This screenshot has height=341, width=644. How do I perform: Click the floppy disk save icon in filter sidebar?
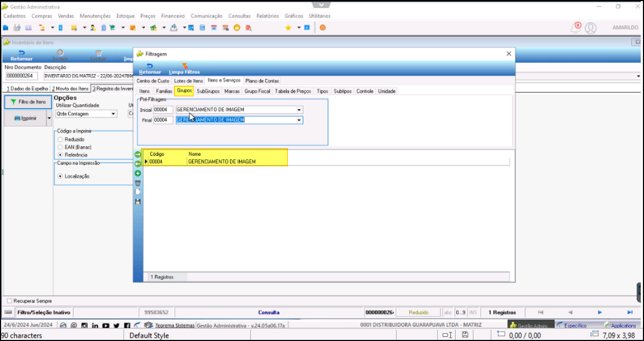coord(138,202)
